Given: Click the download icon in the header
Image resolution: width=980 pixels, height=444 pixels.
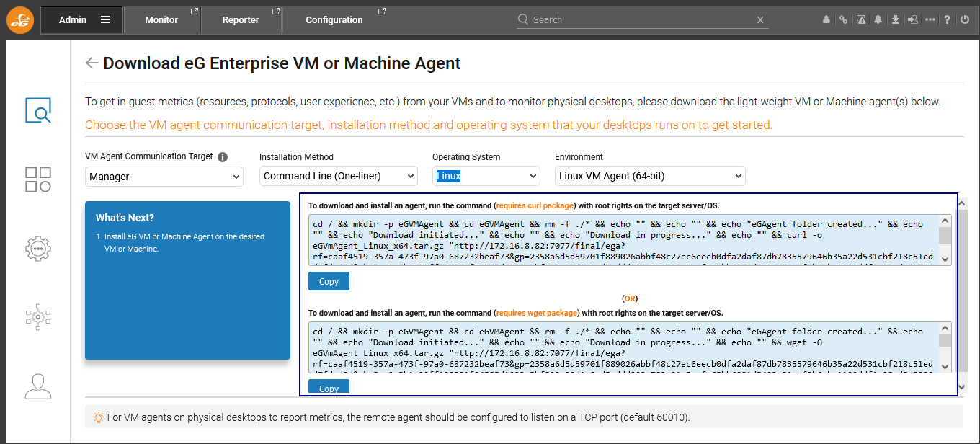Looking at the screenshot, I should [x=895, y=20].
